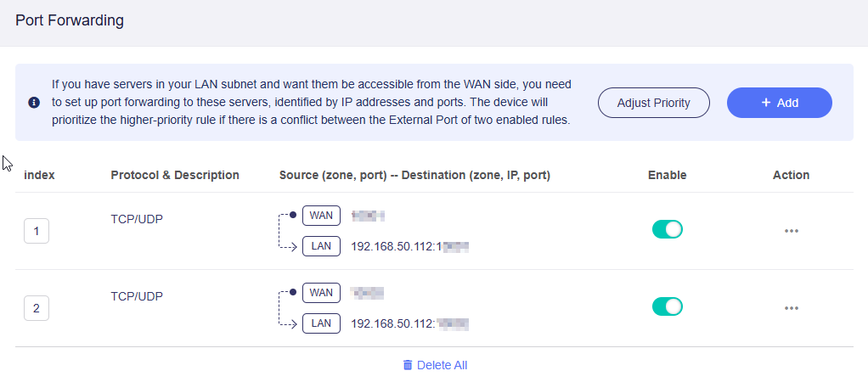868x382 pixels.
Task: Click the LAN zone tag in rule 2
Action: coord(321,323)
